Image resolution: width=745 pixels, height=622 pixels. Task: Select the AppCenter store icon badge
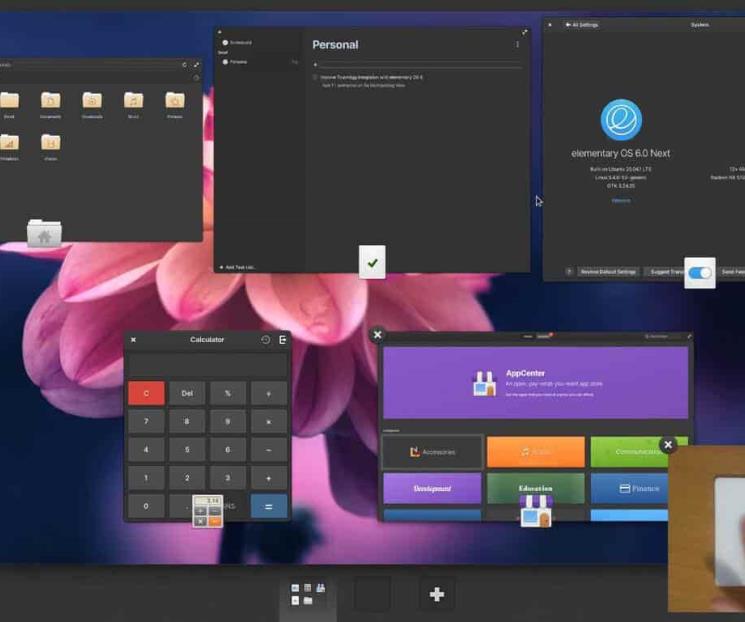pos(536,511)
